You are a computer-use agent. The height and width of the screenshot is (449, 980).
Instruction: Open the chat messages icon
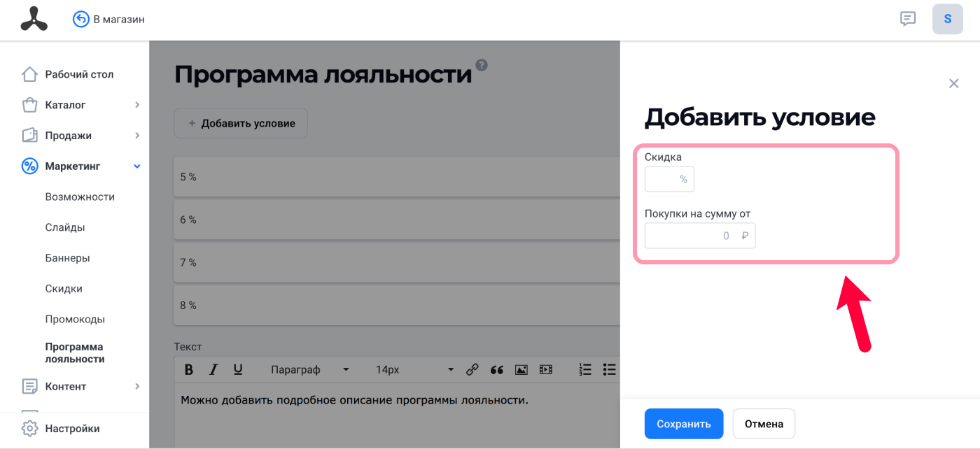click(908, 19)
